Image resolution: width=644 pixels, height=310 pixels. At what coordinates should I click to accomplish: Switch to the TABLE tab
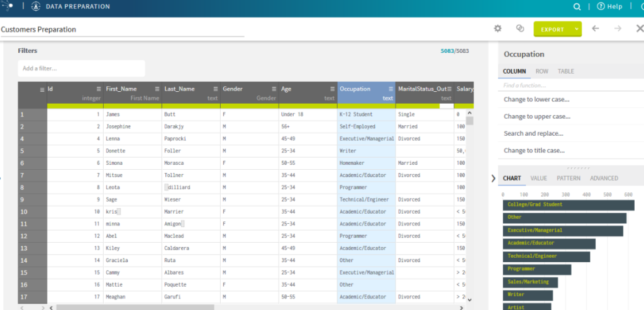tap(565, 71)
